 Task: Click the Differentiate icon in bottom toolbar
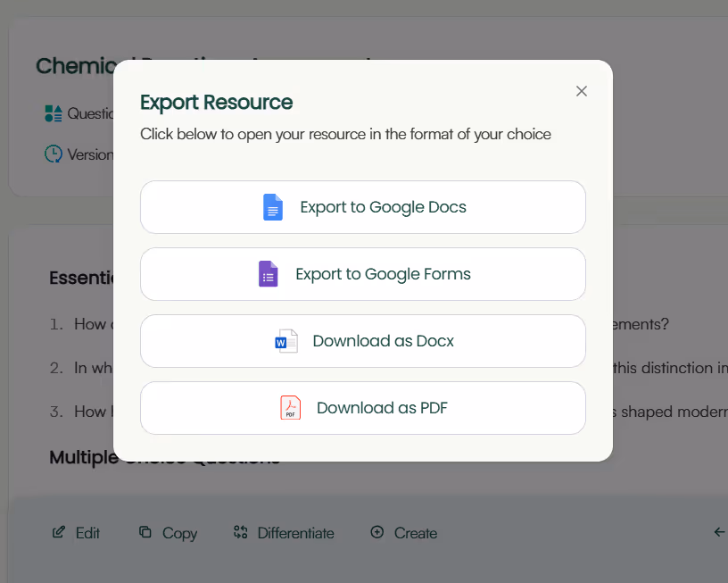point(241,532)
